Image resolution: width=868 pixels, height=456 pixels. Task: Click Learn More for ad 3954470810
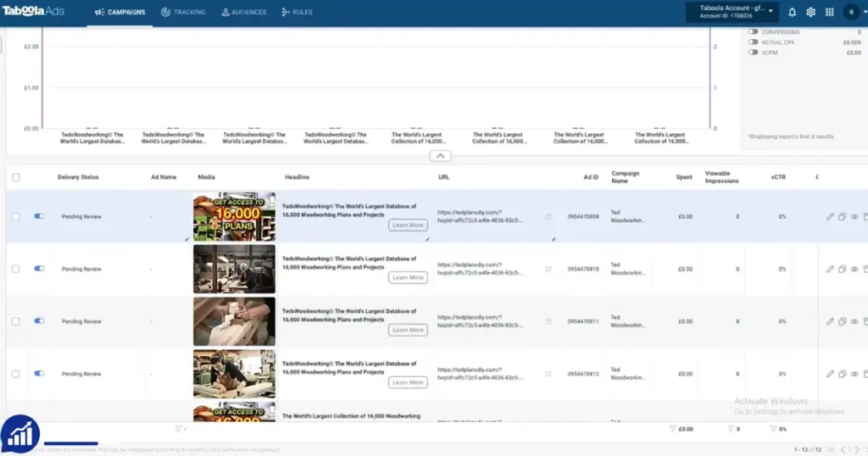coord(408,277)
